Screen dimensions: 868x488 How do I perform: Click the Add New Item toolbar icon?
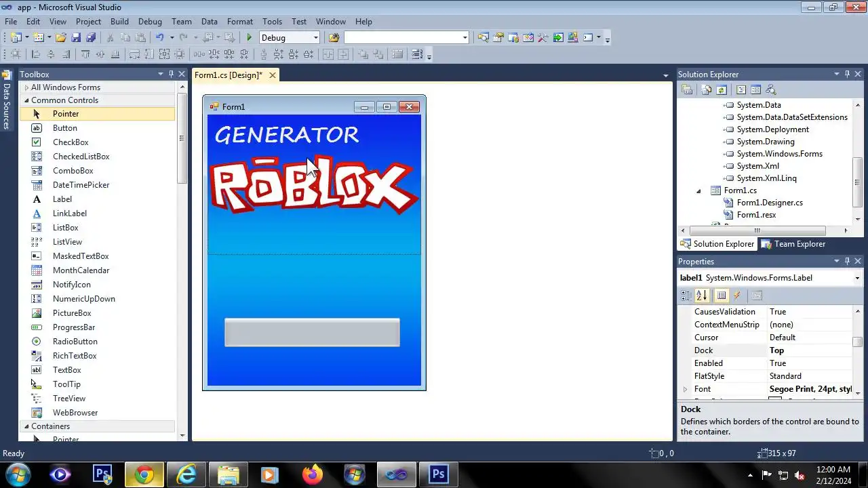click(38, 38)
